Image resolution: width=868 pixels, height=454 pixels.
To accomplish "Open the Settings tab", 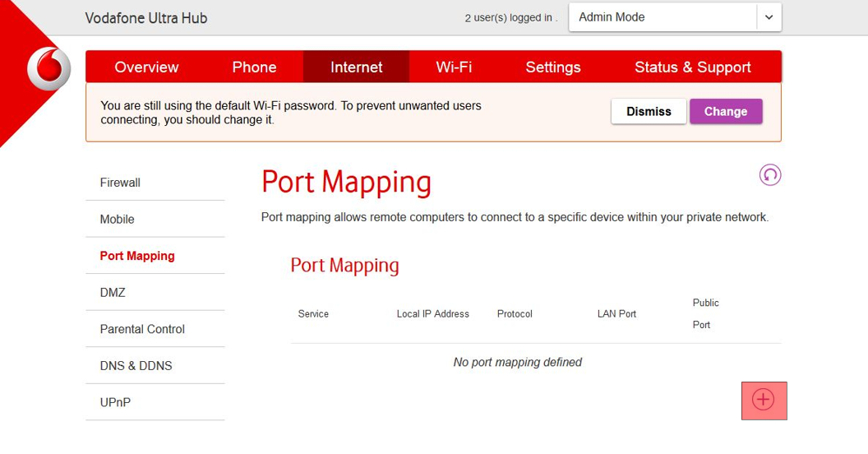I will 552,67.
